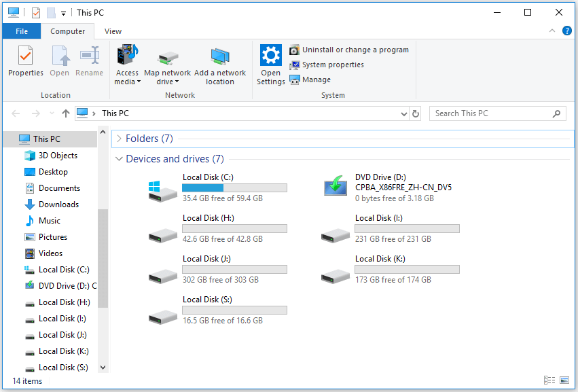The width and height of the screenshot is (578, 392).
Task: Refresh This PC with the refresh icon
Action: (x=416, y=113)
